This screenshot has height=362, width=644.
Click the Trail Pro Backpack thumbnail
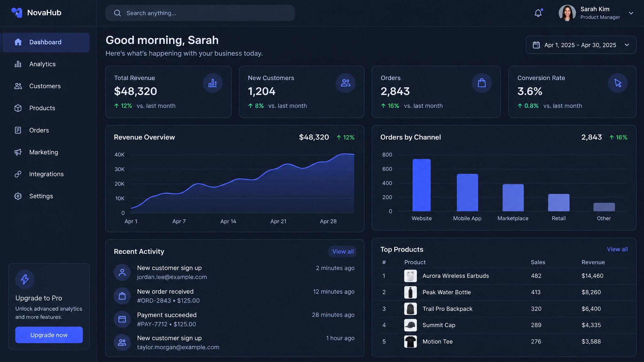410,309
